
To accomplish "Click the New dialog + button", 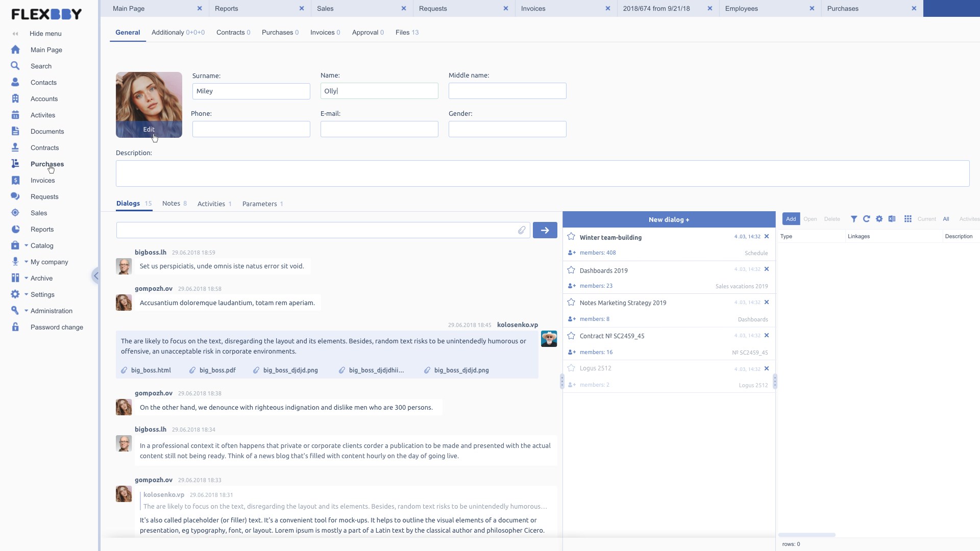I will pos(669,220).
